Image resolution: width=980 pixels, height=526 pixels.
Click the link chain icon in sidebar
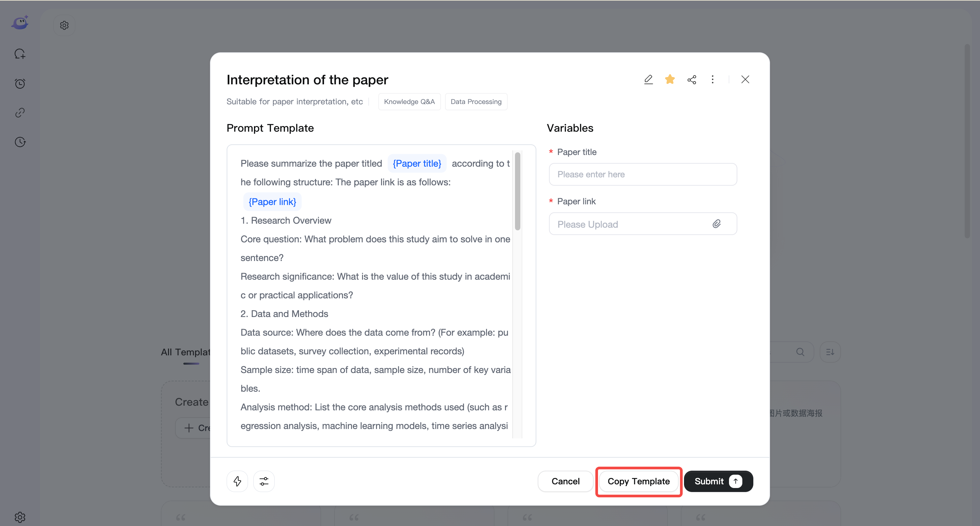tap(20, 113)
